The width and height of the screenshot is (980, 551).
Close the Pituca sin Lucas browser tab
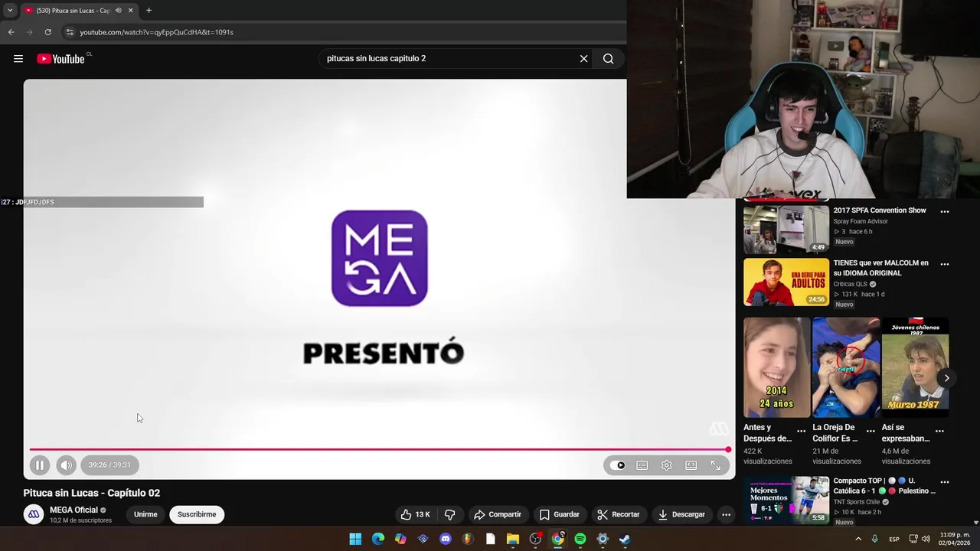tap(130, 11)
